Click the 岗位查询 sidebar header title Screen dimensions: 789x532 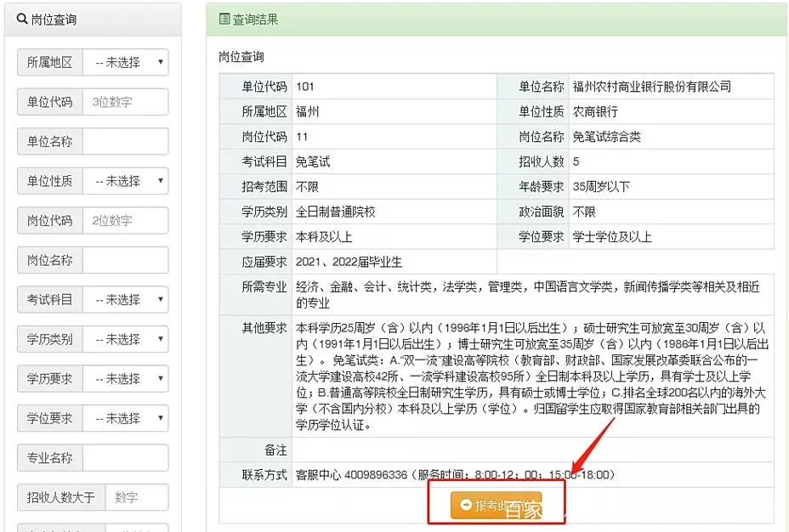coord(54,19)
